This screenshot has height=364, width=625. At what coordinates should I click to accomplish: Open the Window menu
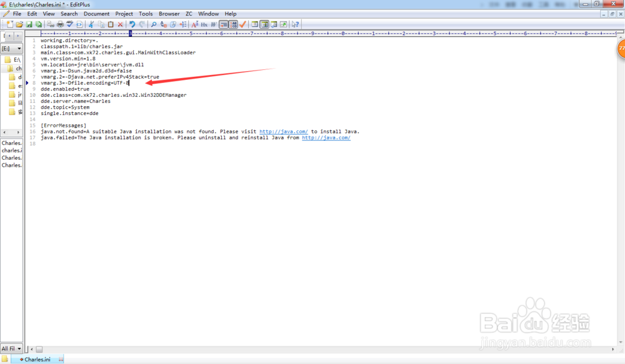(209, 14)
